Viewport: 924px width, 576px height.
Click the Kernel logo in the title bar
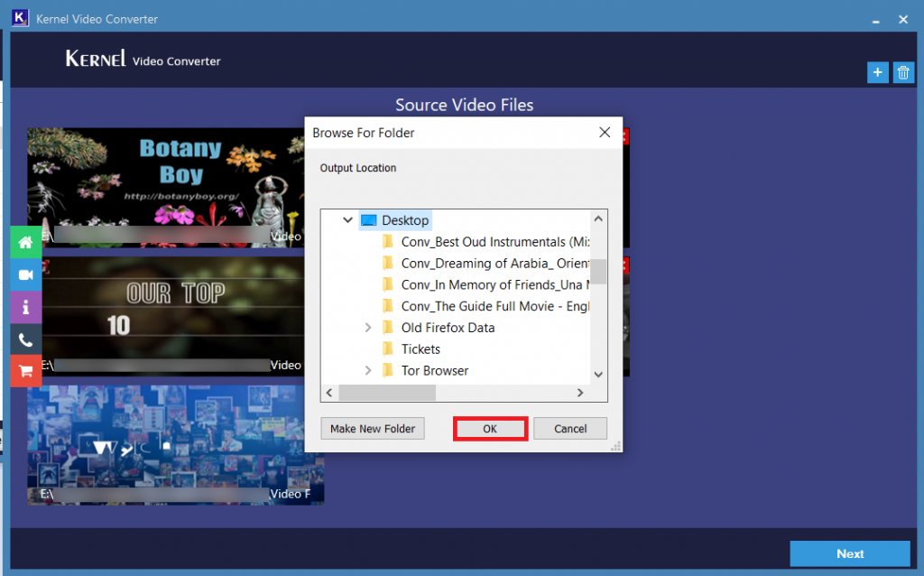(x=20, y=18)
